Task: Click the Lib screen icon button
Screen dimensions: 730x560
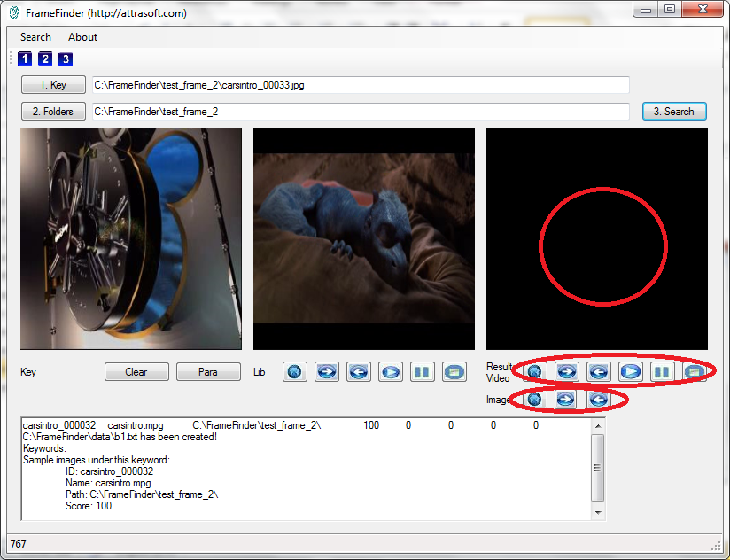Action: [454, 372]
